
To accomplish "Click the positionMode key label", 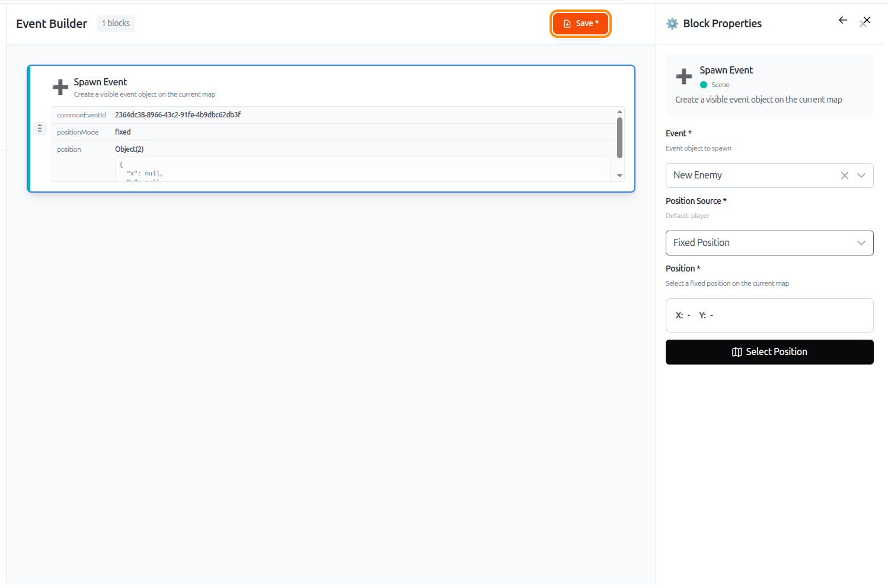I will pos(78,132).
